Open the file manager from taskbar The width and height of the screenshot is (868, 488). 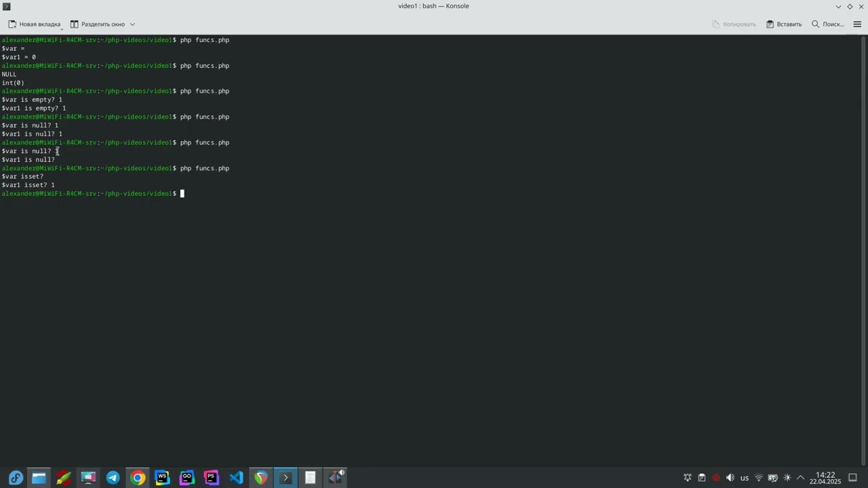pyautogui.click(x=39, y=478)
